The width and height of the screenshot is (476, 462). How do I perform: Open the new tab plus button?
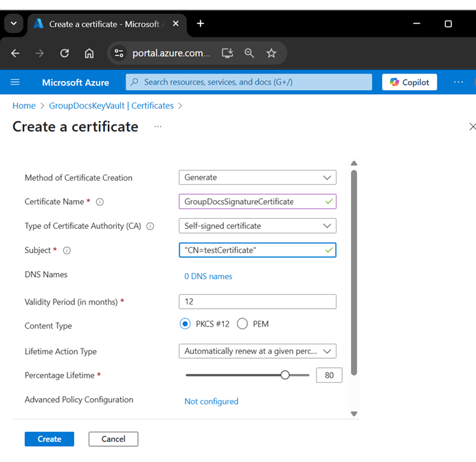click(x=201, y=23)
